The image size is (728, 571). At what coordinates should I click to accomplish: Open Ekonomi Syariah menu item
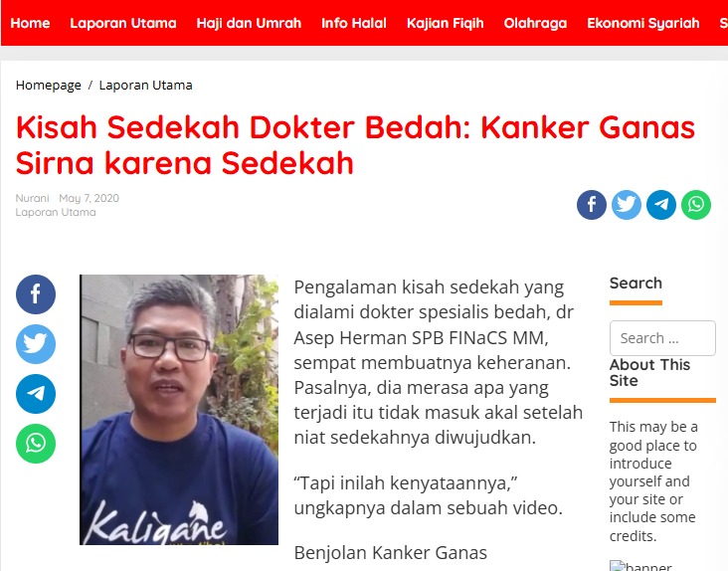click(643, 23)
